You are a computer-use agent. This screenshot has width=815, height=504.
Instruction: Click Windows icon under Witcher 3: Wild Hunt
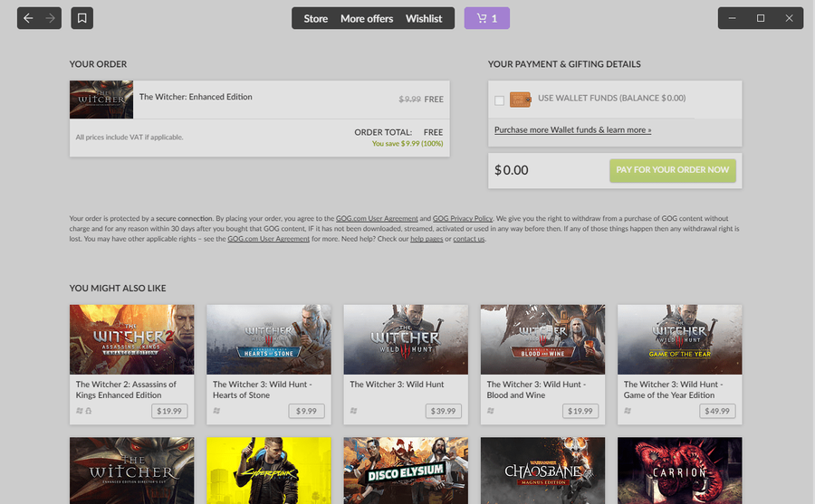(353, 411)
